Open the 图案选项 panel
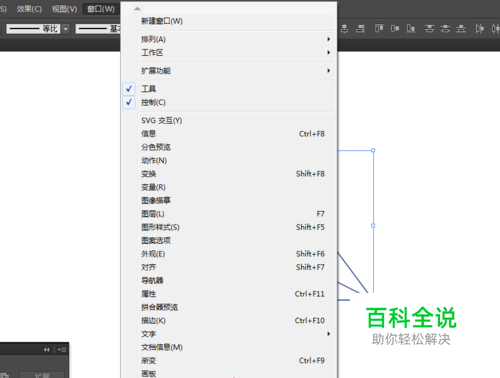 [x=230, y=240]
